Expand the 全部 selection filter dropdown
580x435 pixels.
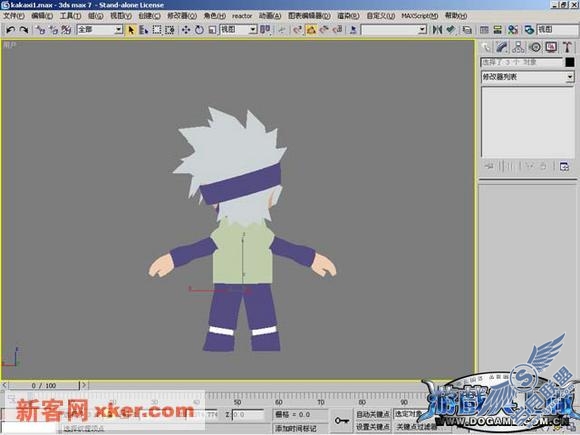tap(118, 30)
